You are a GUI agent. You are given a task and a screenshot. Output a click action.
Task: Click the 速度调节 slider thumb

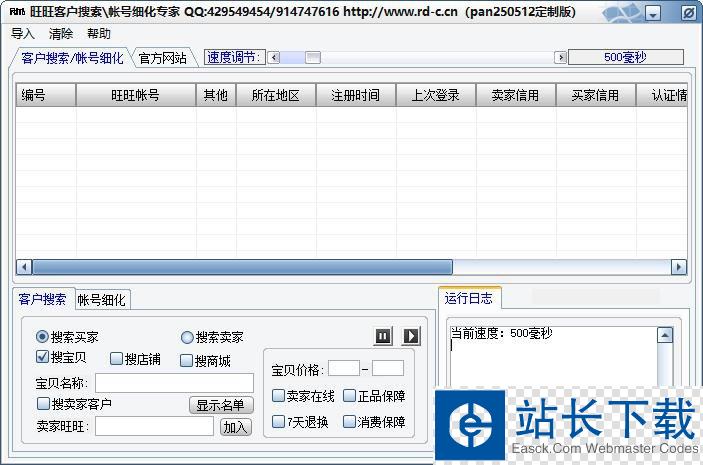tap(313, 57)
